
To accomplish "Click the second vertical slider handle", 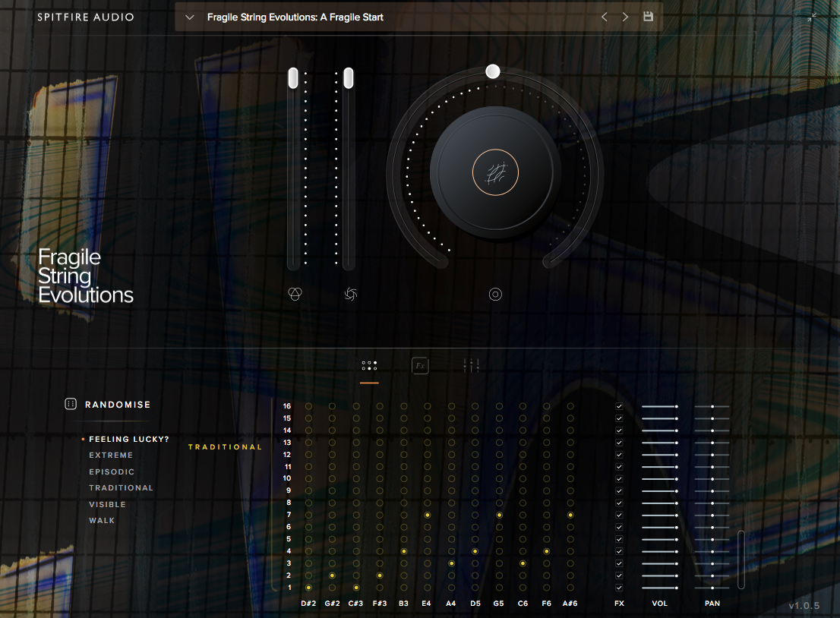I will tap(349, 78).
